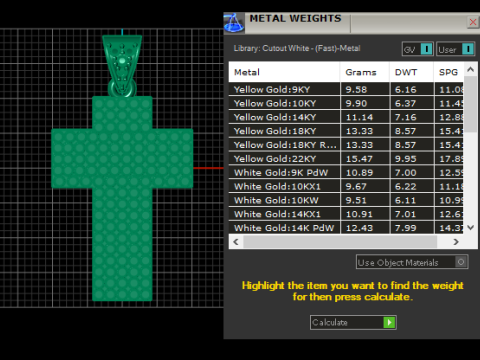Image resolution: width=480 pixels, height=360 pixels.
Task: Click the DWT column header
Action: click(x=411, y=72)
